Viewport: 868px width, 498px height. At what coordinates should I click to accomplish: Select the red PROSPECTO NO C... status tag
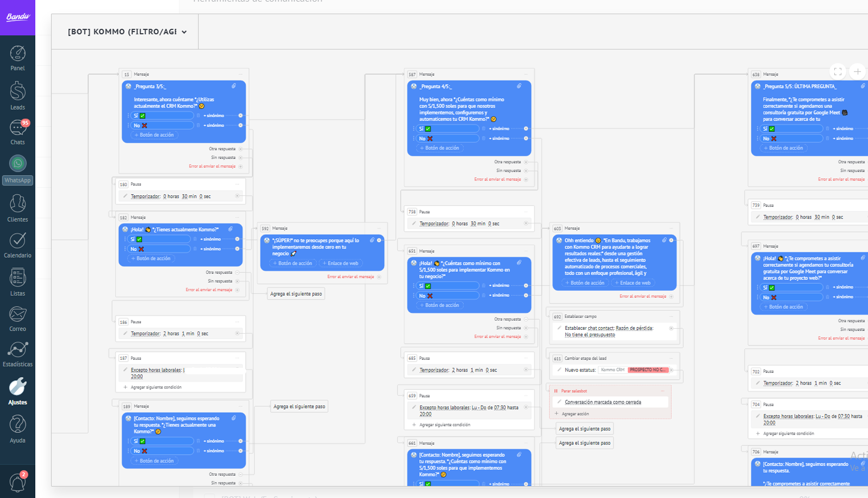coord(647,370)
